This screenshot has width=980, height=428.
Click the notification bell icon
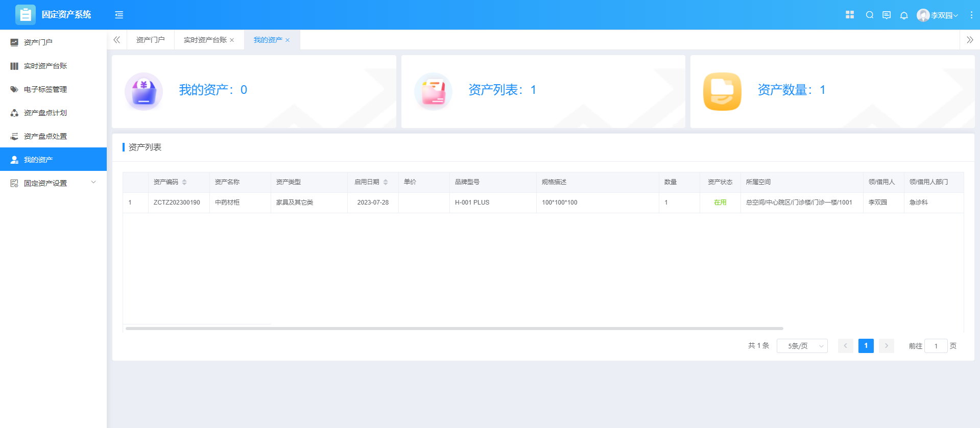[904, 15]
